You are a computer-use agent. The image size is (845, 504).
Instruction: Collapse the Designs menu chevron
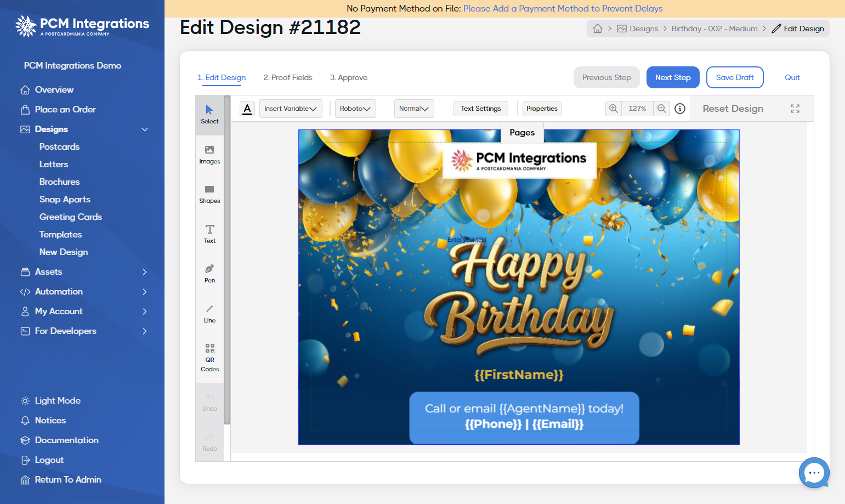145,129
